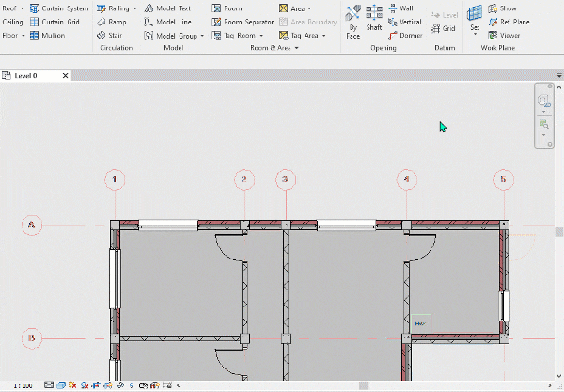Toggle Reveal Constraints in view control bar
This screenshot has width=564, height=392.
[x=167, y=385]
